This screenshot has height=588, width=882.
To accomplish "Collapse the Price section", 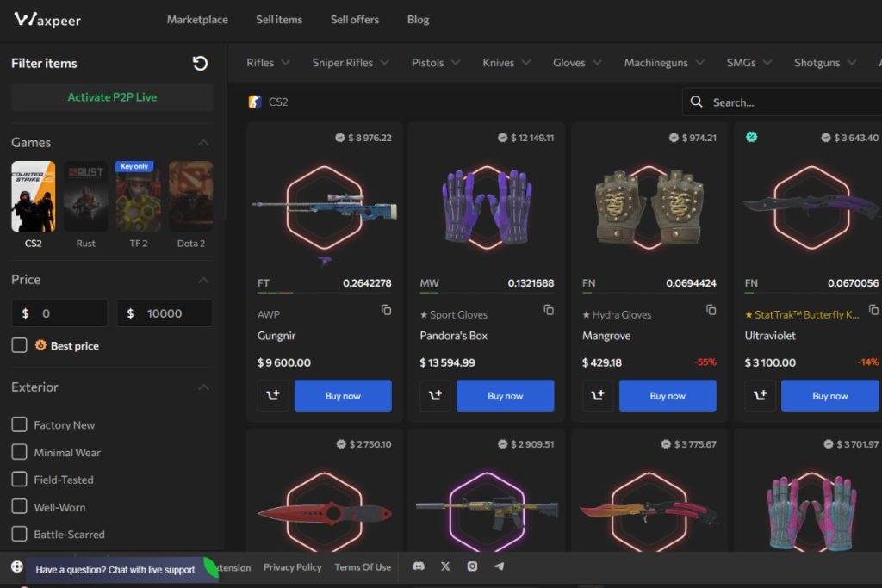I will coord(203,280).
